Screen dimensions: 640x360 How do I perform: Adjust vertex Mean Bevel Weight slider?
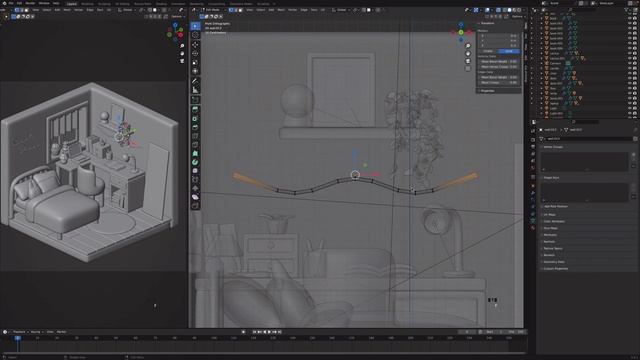point(499,62)
